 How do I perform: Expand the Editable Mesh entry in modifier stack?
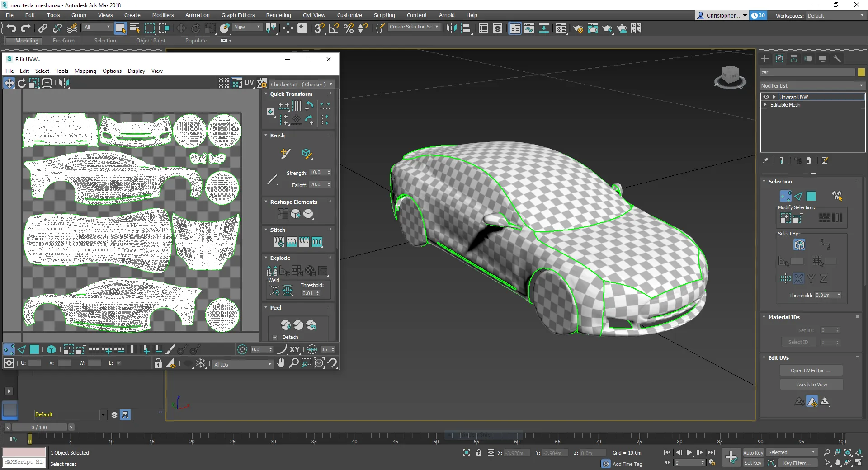[x=764, y=105]
